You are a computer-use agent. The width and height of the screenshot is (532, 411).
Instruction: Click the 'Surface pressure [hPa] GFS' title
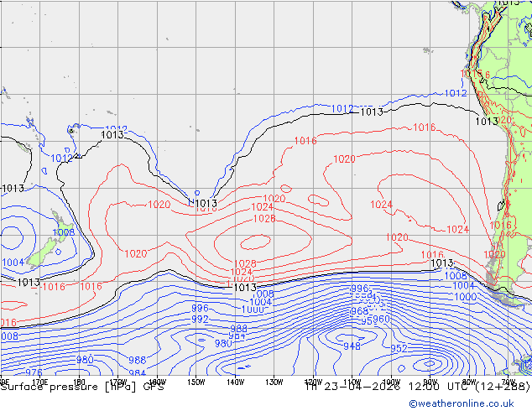(82, 387)
